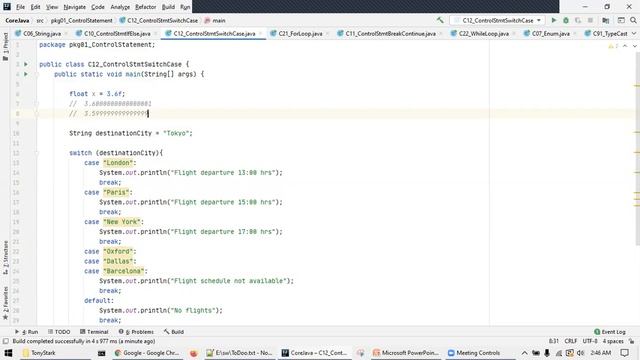
Task: Click "Tokyo" string literal in code
Action: [x=176, y=133]
